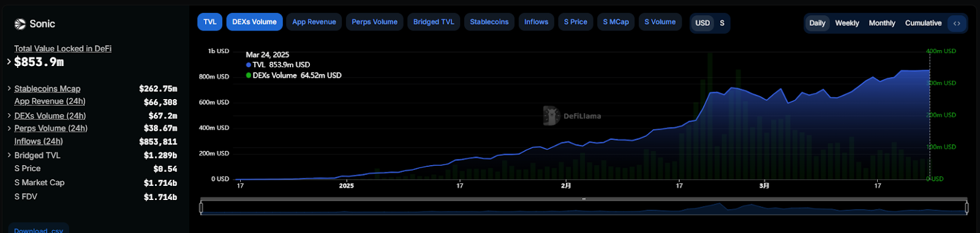
Task: Click the $1.289b bridged TVL value
Action: [x=160, y=155]
